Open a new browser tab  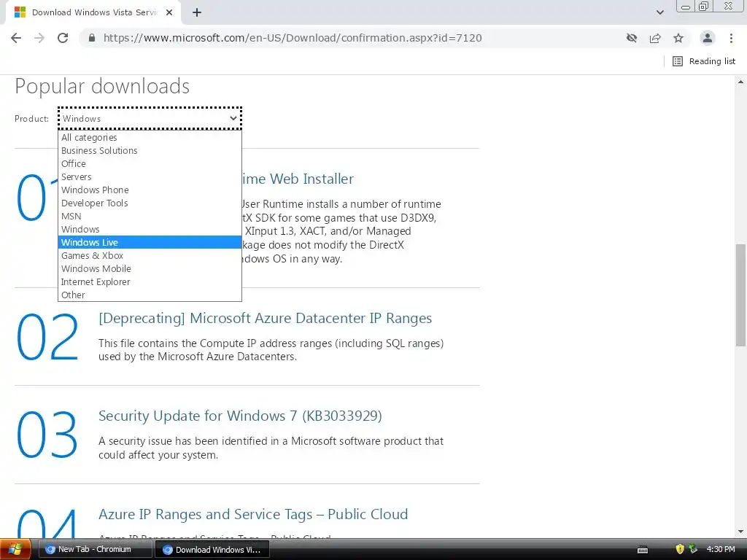click(197, 13)
